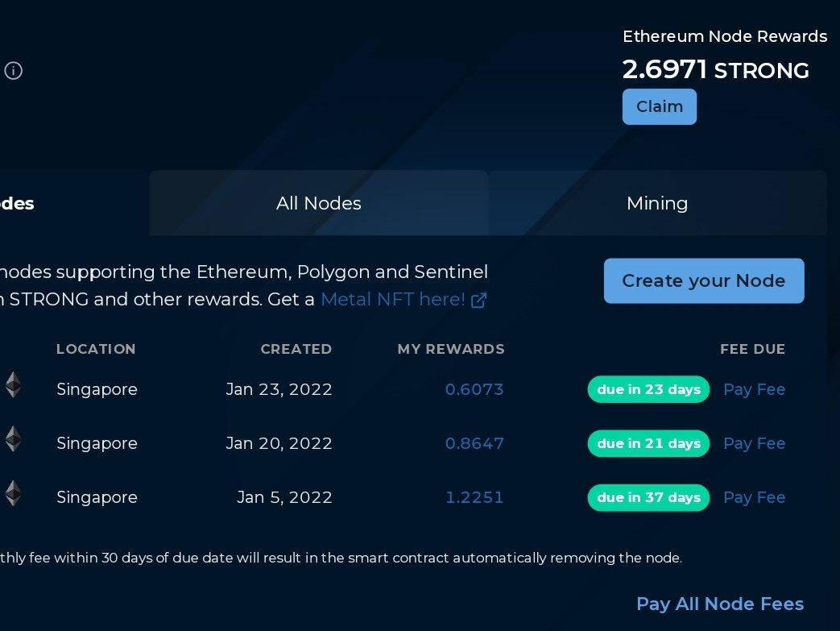
Task: Click reward value 1.2251
Action: pyautogui.click(x=474, y=497)
